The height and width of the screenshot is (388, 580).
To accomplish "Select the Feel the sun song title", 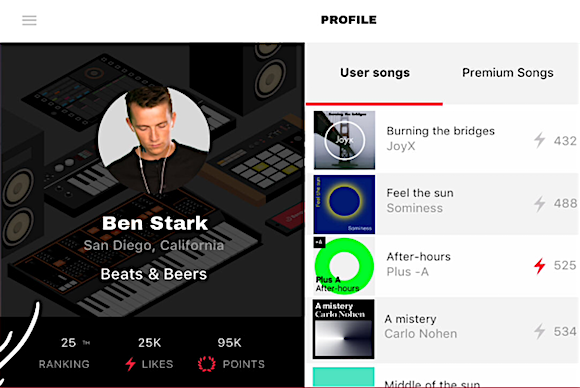I will 420,193.
